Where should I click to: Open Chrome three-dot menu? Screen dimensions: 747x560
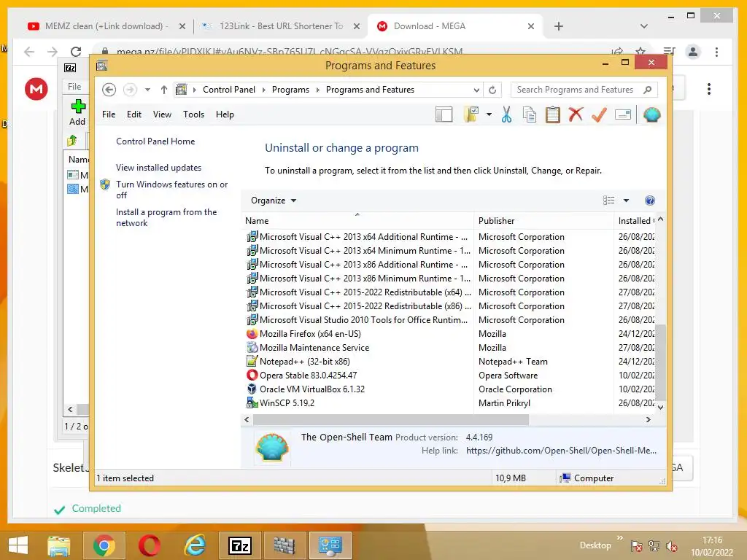pos(716,52)
